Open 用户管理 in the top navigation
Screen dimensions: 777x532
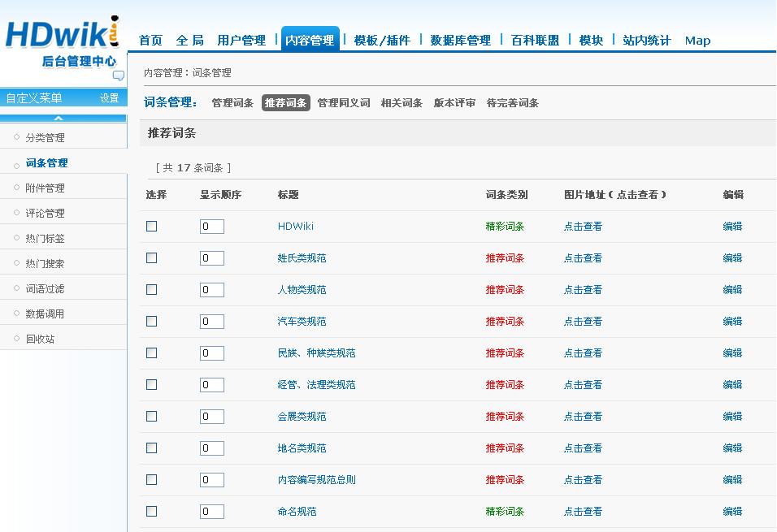coord(241,40)
